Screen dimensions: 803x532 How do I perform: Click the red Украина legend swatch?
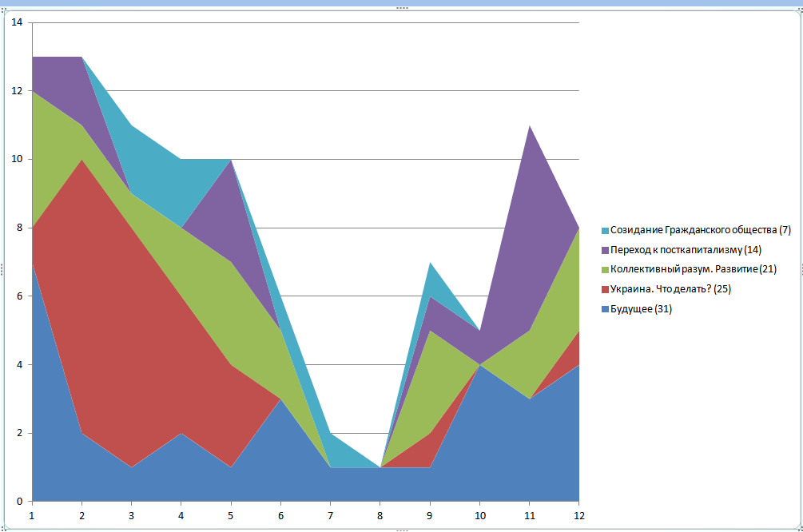click(605, 289)
